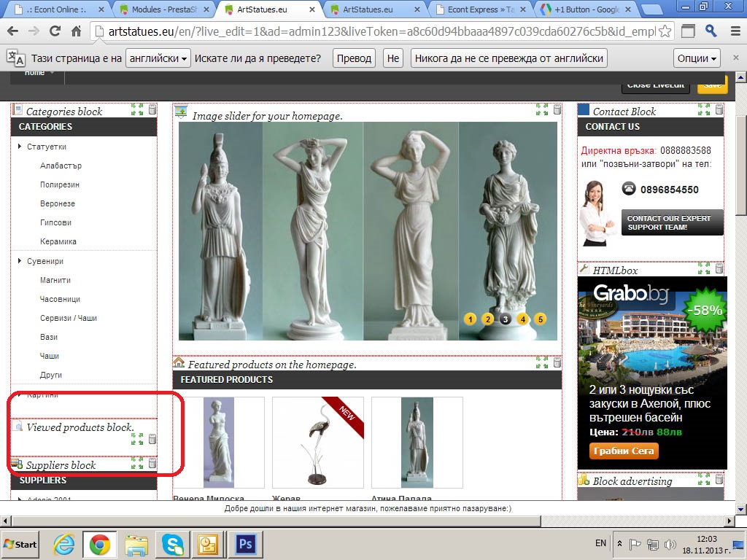Move the Viewed products block with arrows icon

[137, 439]
